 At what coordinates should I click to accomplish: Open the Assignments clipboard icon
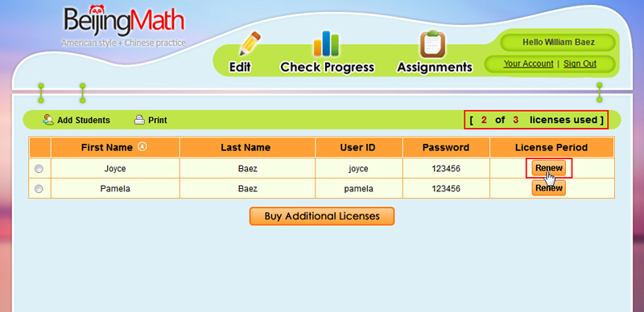point(432,44)
